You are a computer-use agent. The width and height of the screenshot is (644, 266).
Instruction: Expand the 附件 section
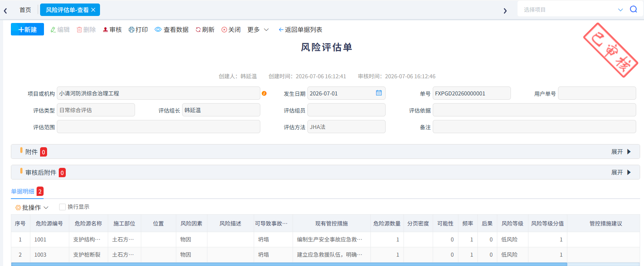(621, 151)
